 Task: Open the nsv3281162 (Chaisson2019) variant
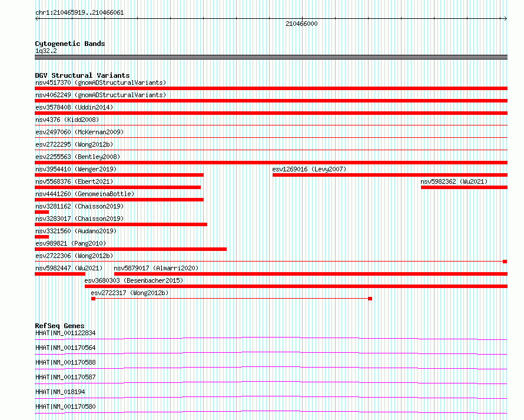79,206
